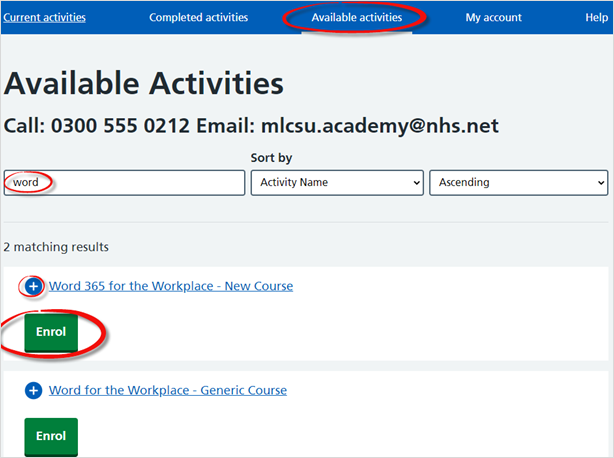Expand details for Word 365 for the Workplace

point(33,286)
